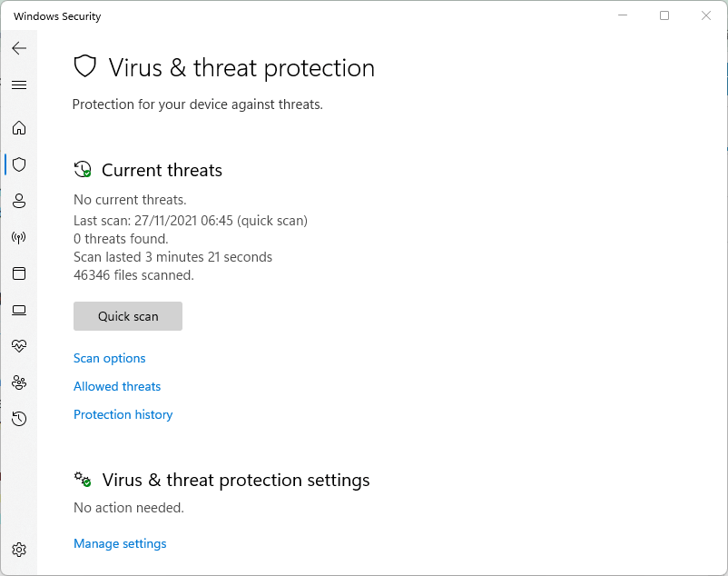728x576 pixels.
Task: Open App & browser control
Action: [x=19, y=273]
